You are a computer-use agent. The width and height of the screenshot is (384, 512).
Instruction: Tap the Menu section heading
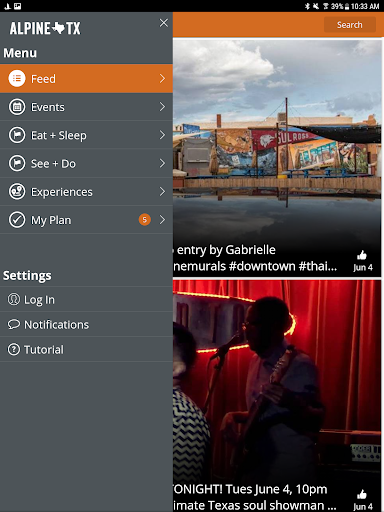pyautogui.click(x=20, y=53)
